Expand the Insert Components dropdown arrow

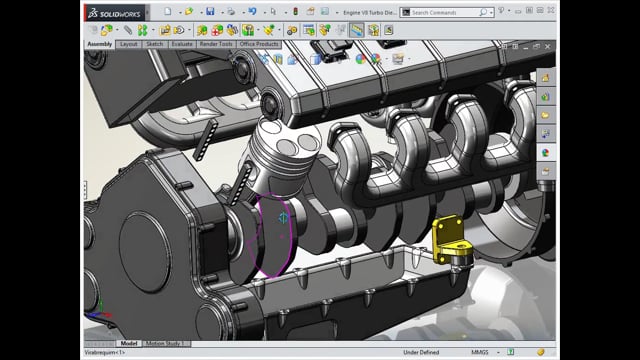click(x=117, y=30)
